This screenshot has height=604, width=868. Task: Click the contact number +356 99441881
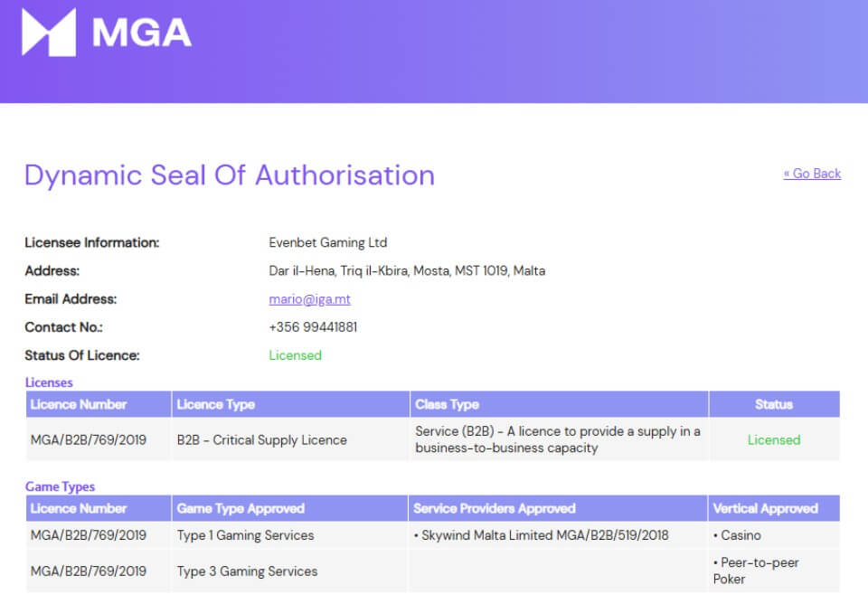click(x=313, y=327)
